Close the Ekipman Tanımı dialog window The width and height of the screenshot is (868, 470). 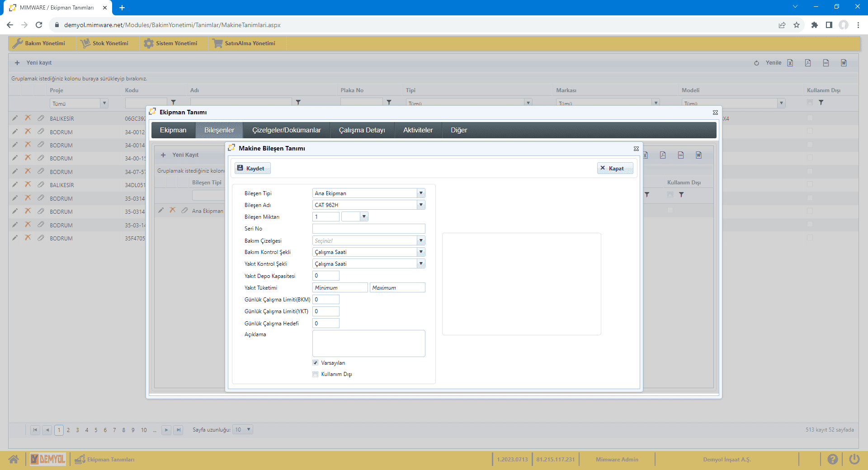pyautogui.click(x=715, y=113)
